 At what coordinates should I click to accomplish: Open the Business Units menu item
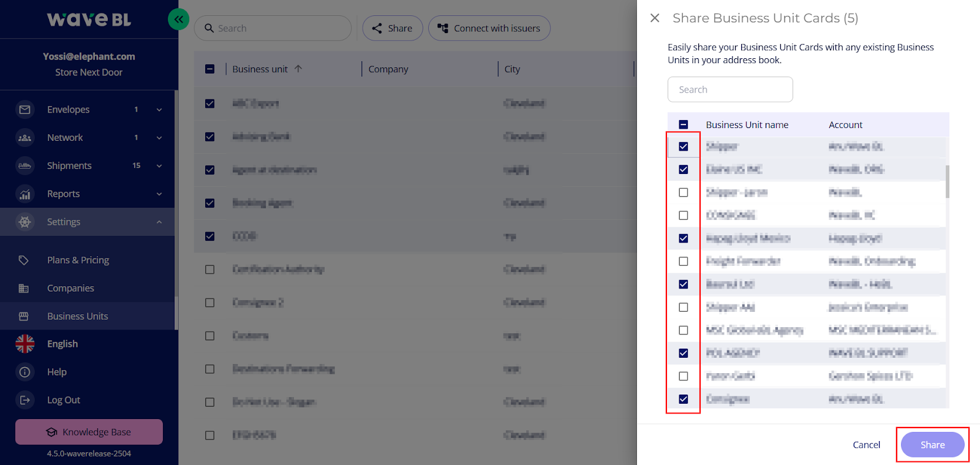[x=77, y=316]
